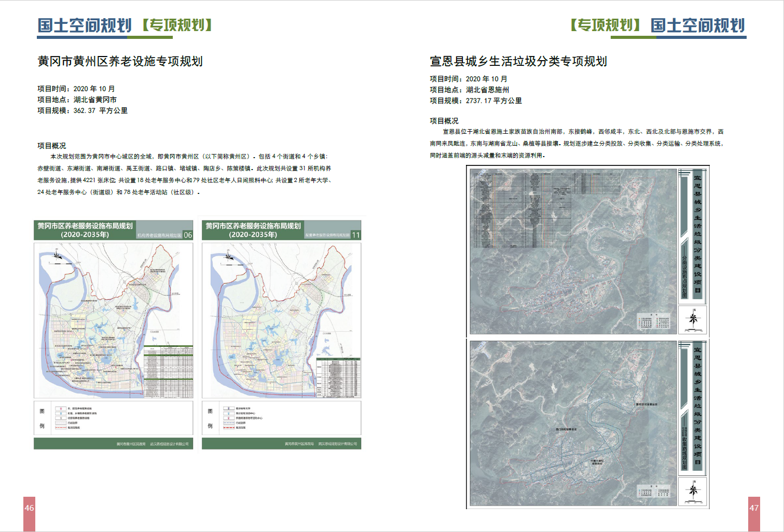Click the 【专项规划】 header tag on page 47

[x=606, y=25]
